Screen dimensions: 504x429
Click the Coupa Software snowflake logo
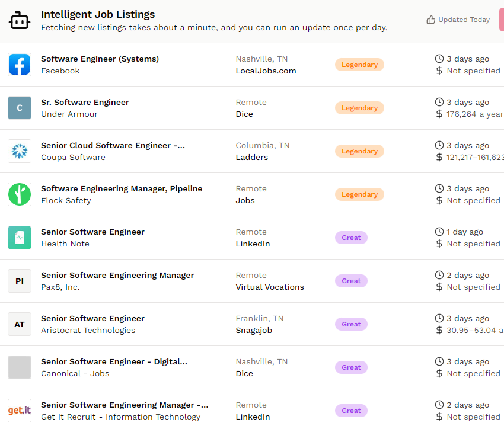coord(20,151)
